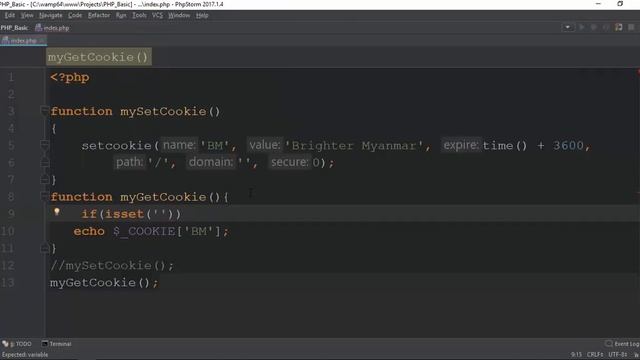The width and height of the screenshot is (640, 360).
Task: Collapse the myGetCookie function fold marker on line 8
Action: [44, 196]
